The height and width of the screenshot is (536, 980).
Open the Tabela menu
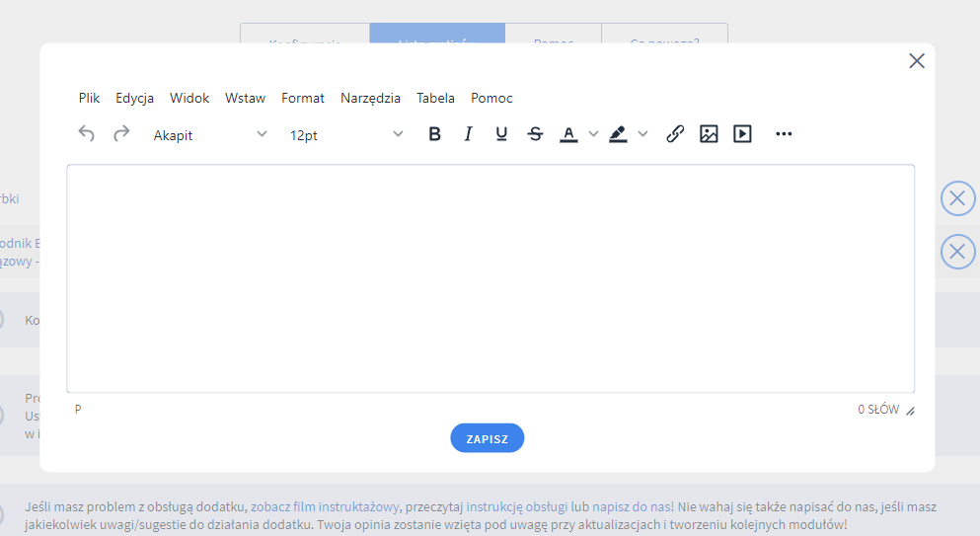[x=435, y=98]
